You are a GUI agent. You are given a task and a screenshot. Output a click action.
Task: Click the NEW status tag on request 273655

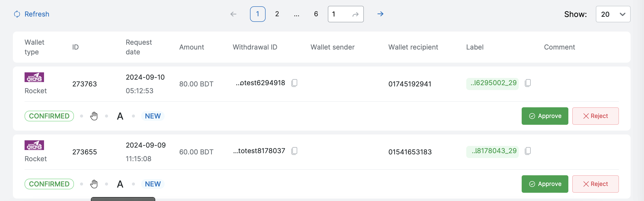(x=152, y=184)
